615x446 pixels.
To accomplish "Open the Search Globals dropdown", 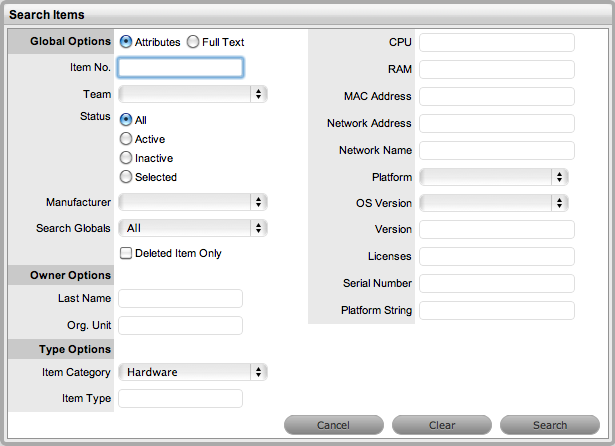I will pos(192,228).
